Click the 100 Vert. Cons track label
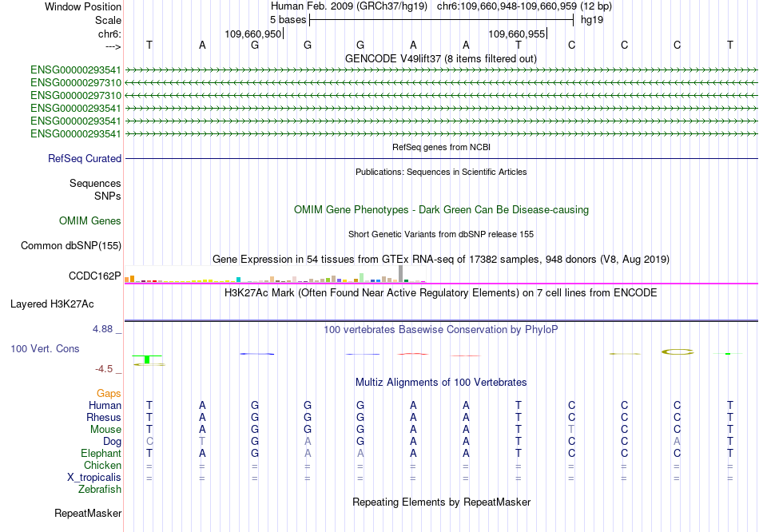Viewport: 759px width, 532px height. click(x=45, y=348)
